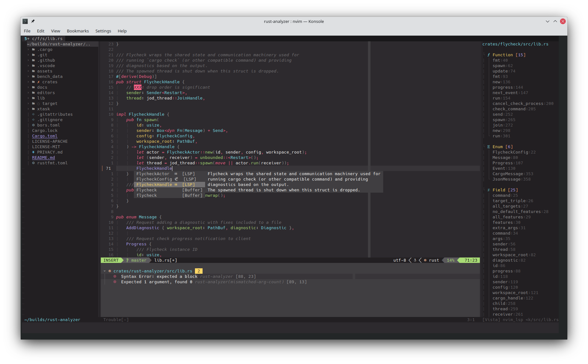Click the folder icon beside editors
Screen dimensions: 588x364
33,93
